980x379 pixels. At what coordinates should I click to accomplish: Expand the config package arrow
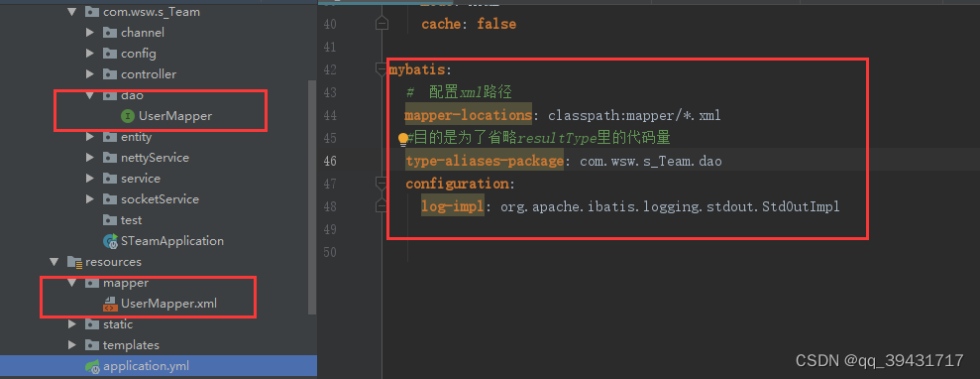[x=90, y=54]
